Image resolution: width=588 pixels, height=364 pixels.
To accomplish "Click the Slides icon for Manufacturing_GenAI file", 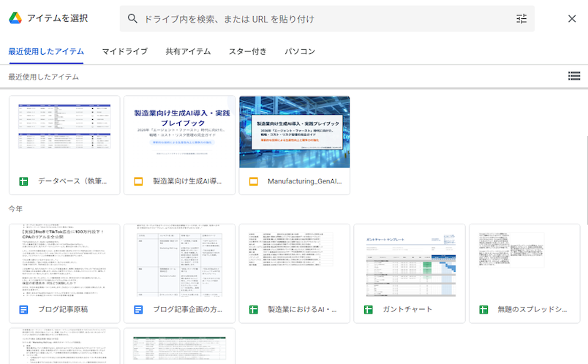I will click(254, 181).
